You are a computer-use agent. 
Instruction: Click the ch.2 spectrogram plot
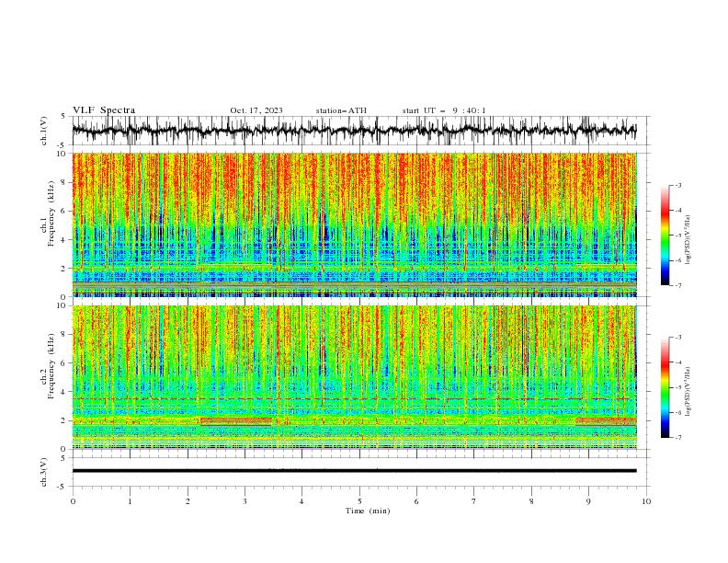point(355,377)
